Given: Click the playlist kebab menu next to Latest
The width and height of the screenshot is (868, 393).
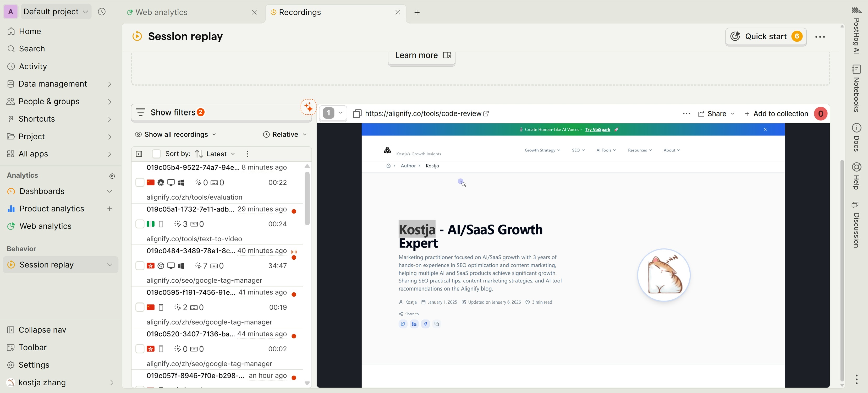Looking at the screenshot, I should pyautogui.click(x=248, y=154).
